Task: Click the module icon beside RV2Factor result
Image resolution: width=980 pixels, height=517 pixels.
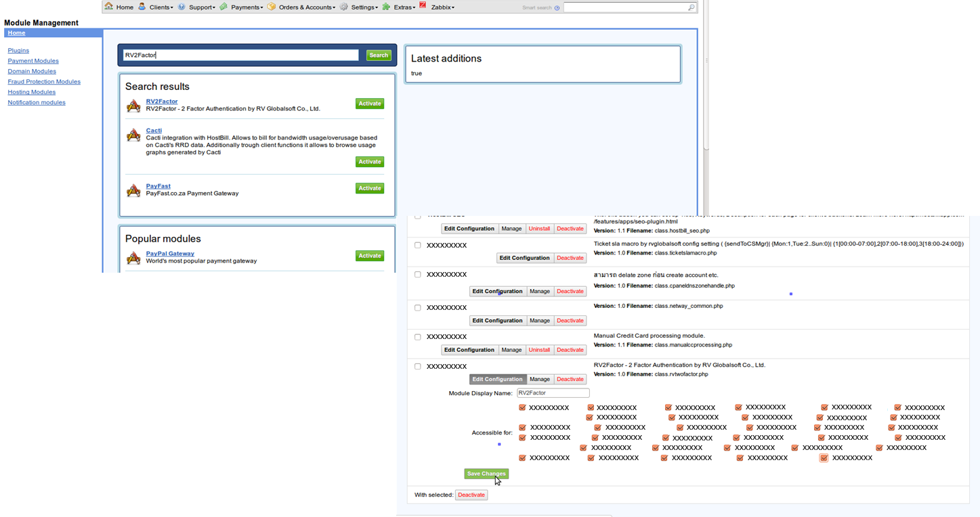Action: click(x=134, y=106)
